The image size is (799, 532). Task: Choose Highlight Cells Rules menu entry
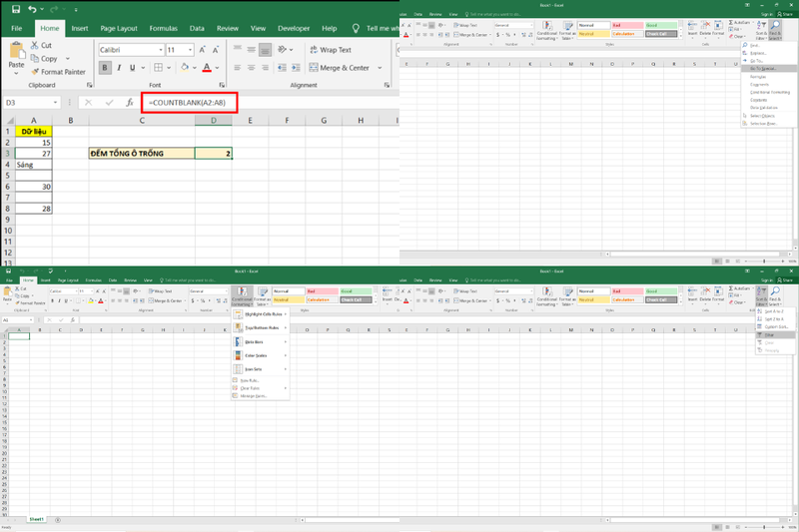tap(261, 314)
